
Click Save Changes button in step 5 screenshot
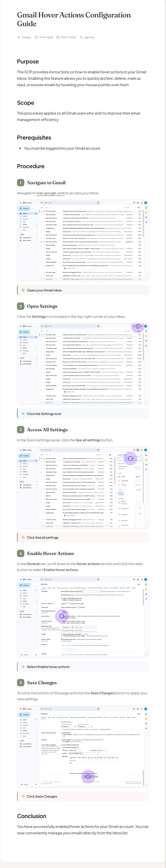(88, 777)
